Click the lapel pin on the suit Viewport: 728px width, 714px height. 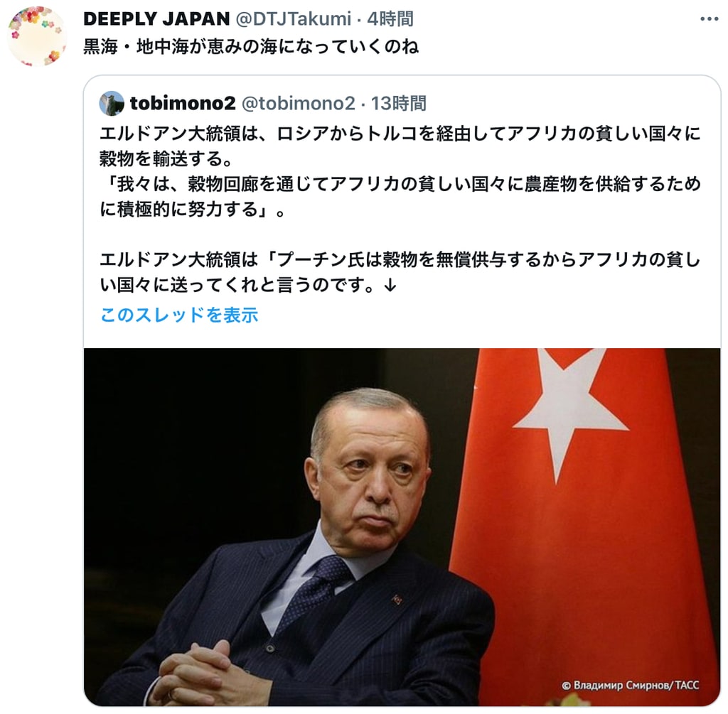pyautogui.click(x=397, y=600)
